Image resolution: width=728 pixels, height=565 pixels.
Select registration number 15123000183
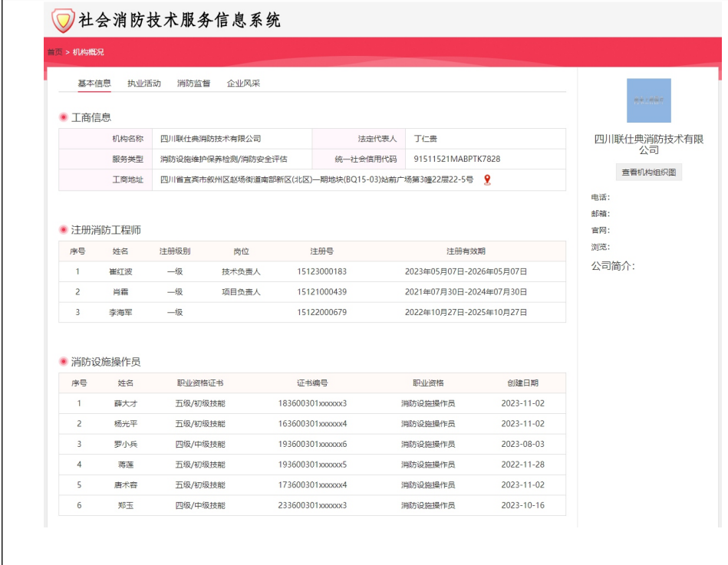point(321,272)
